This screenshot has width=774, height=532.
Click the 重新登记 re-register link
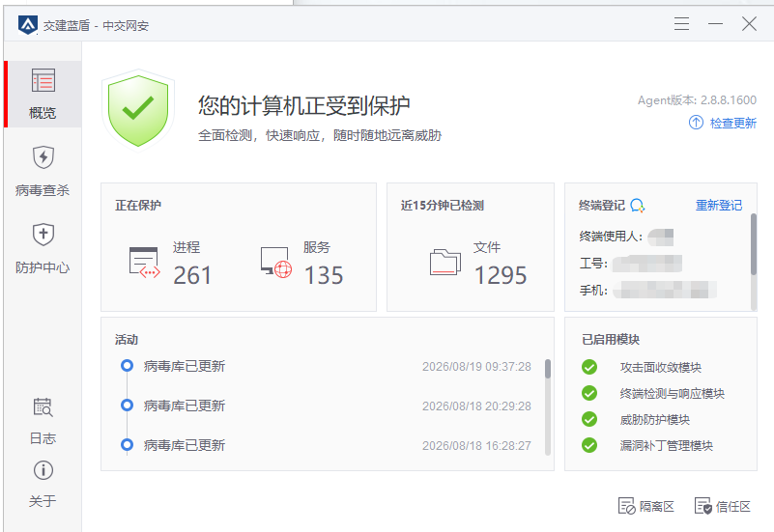coord(719,205)
